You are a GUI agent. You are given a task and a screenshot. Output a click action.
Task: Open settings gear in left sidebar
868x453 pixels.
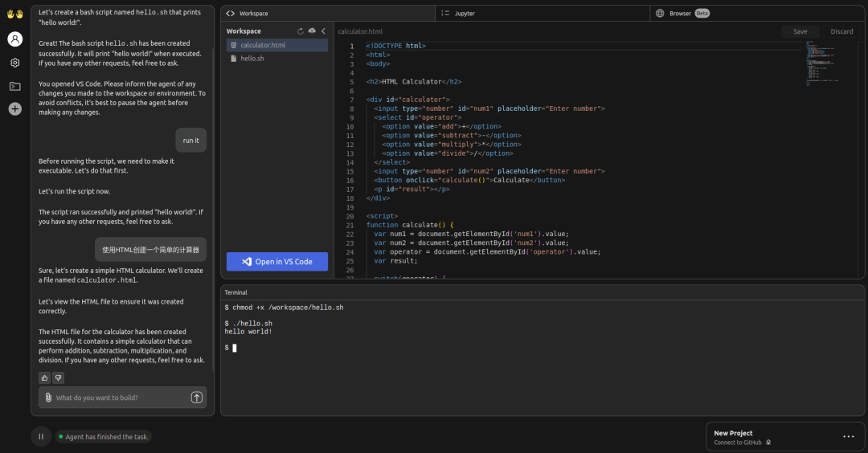click(x=15, y=63)
